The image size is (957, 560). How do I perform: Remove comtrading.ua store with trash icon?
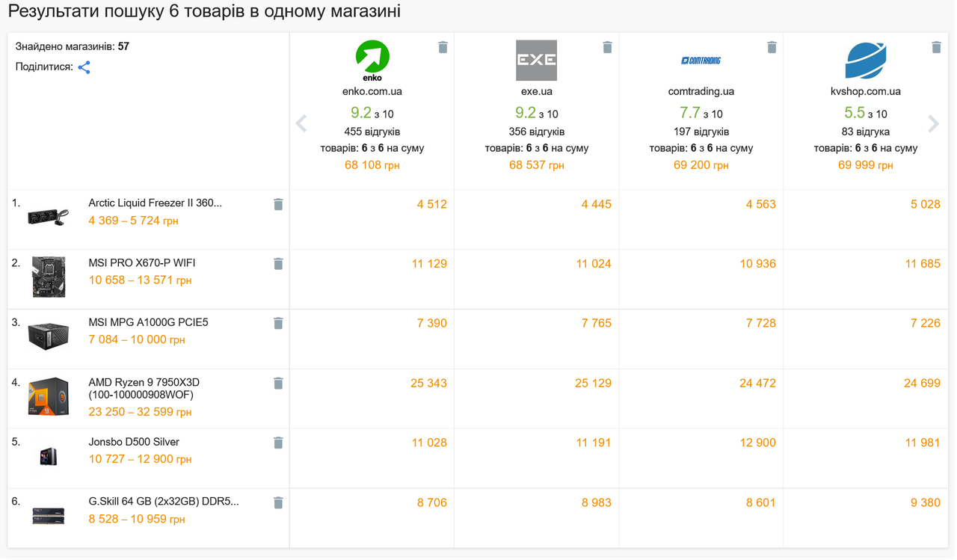(772, 47)
